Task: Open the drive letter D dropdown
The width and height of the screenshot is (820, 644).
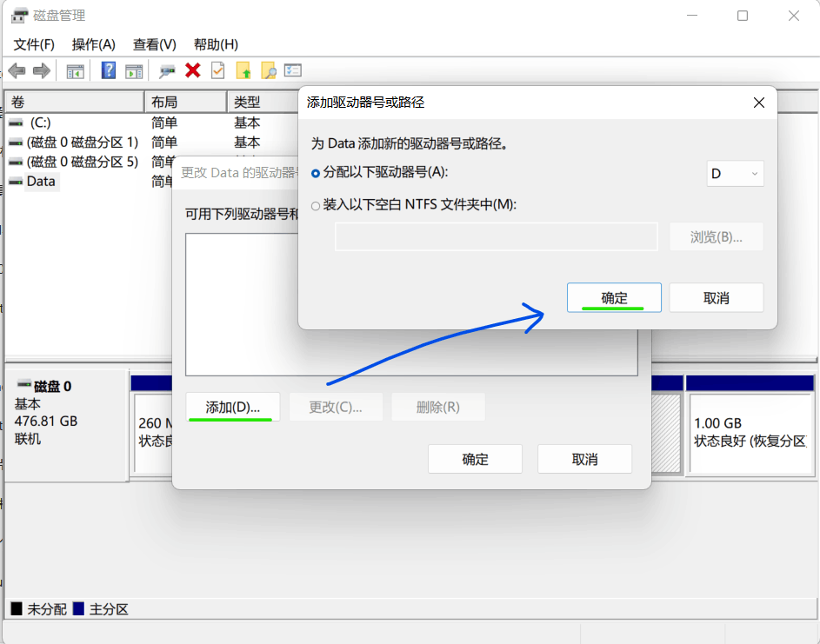Action: [736, 174]
